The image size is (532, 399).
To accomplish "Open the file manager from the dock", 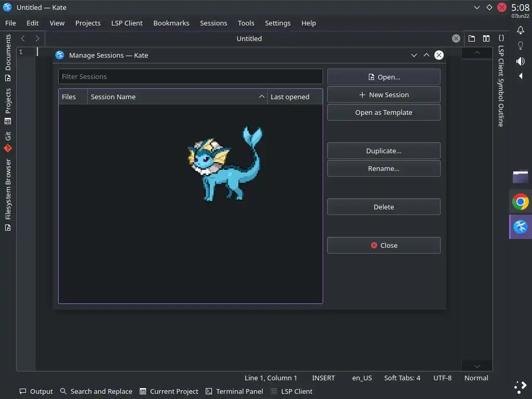I will pyautogui.click(x=521, y=177).
